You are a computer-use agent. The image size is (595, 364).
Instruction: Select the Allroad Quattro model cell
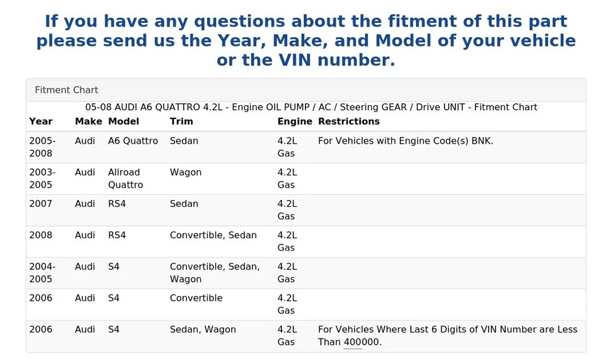click(x=126, y=178)
